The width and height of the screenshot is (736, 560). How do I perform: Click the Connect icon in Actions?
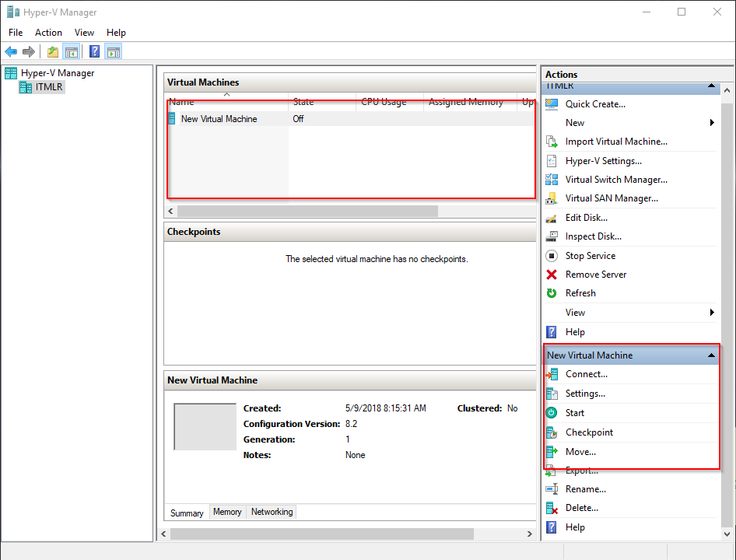click(x=552, y=374)
